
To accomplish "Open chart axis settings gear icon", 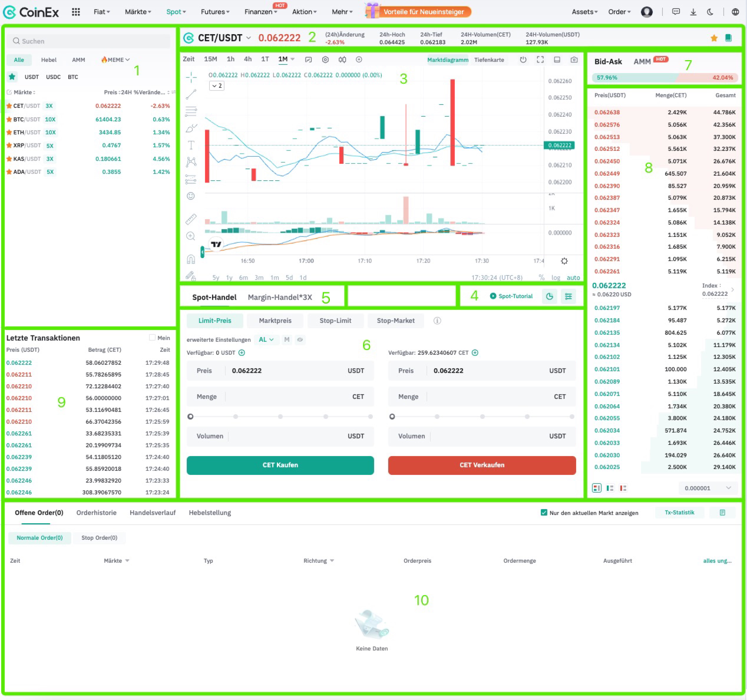I will (564, 261).
